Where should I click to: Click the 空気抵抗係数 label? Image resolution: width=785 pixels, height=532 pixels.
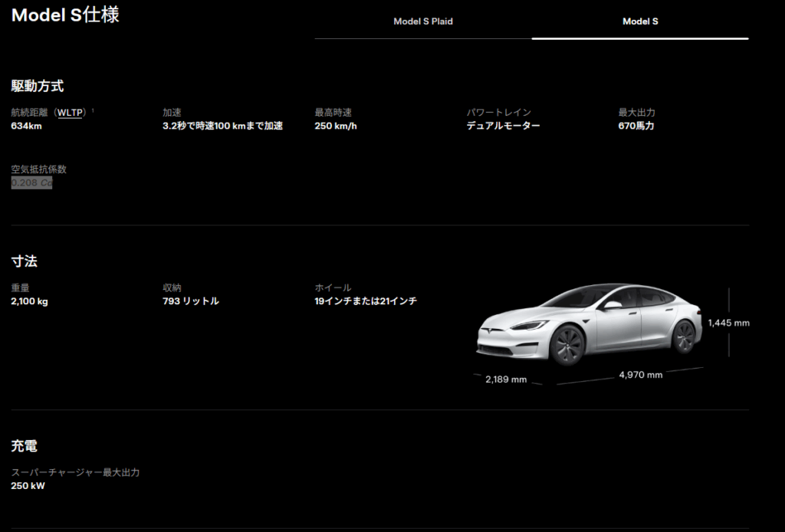coord(38,169)
